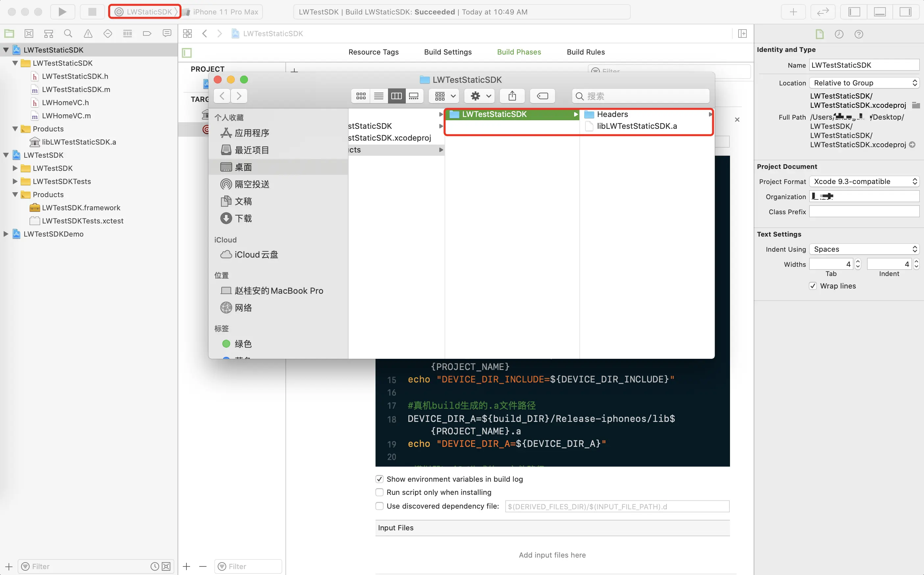Switch to the Build Rules tab
This screenshot has width=924, height=575.
click(x=585, y=52)
